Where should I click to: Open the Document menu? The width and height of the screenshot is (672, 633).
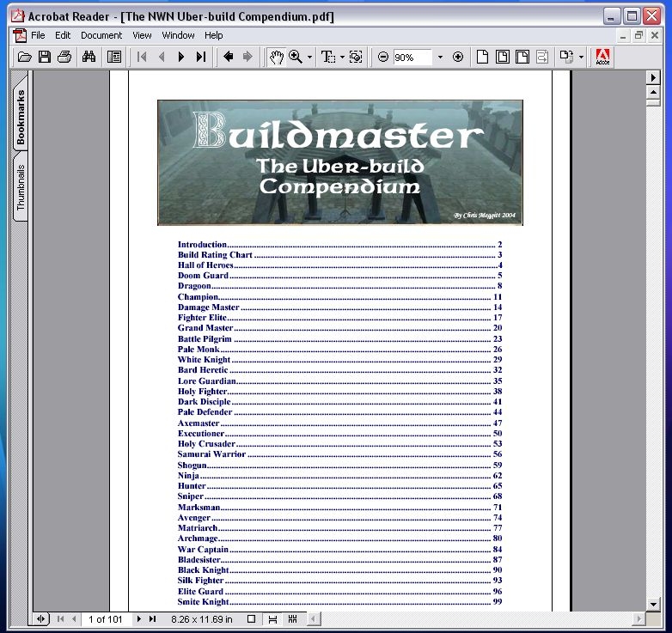click(101, 35)
